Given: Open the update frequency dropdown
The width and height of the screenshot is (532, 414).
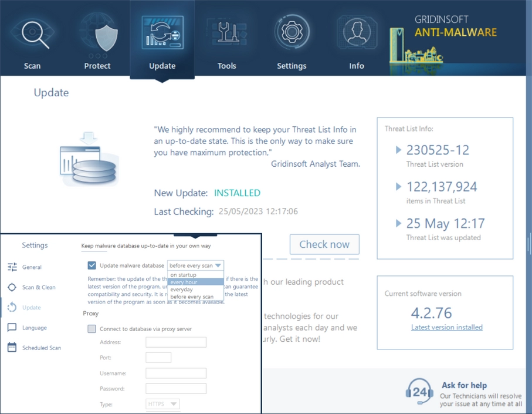Looking at the screenshot, I should pos(195,265).
